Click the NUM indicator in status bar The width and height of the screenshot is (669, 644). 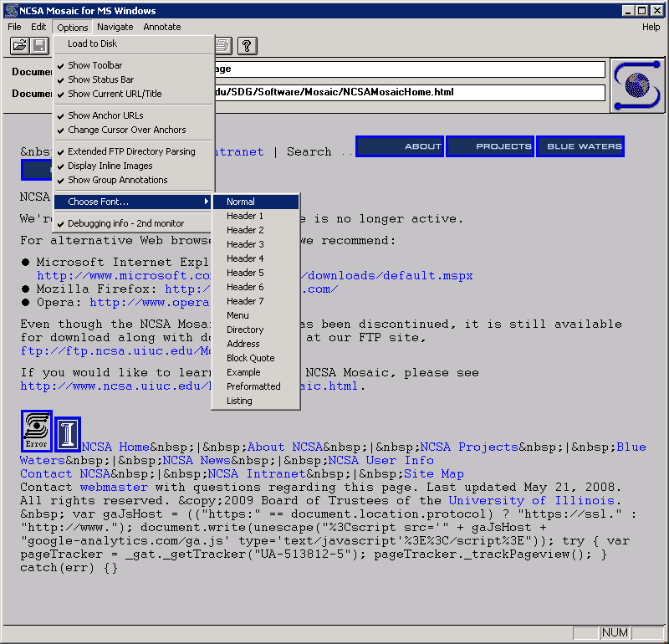click(x=615, y=632)
